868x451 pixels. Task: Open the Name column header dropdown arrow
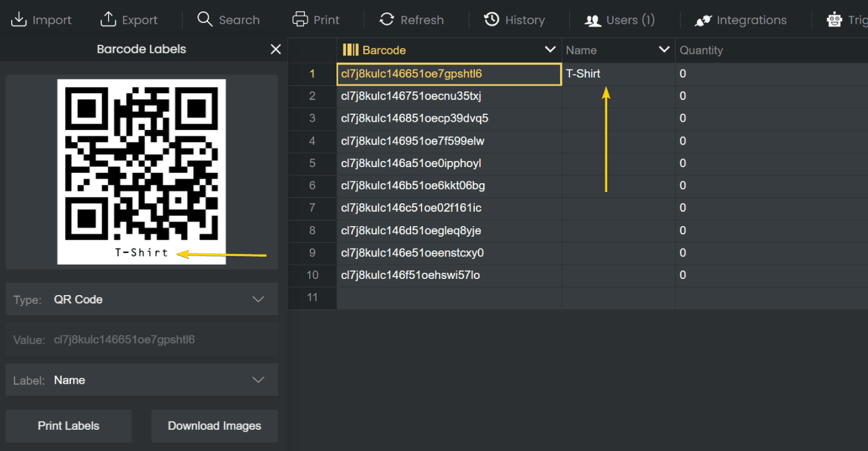(x=664, y=50)
